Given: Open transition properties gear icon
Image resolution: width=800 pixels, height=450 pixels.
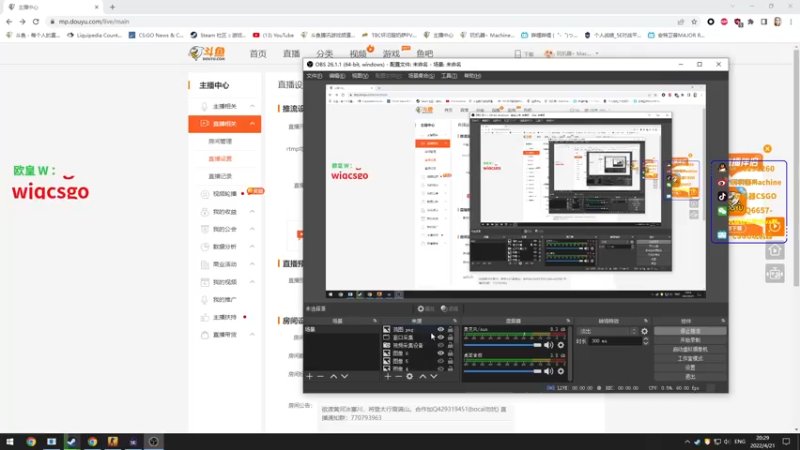Looking at the screenshot, I should tap(644, 331).
